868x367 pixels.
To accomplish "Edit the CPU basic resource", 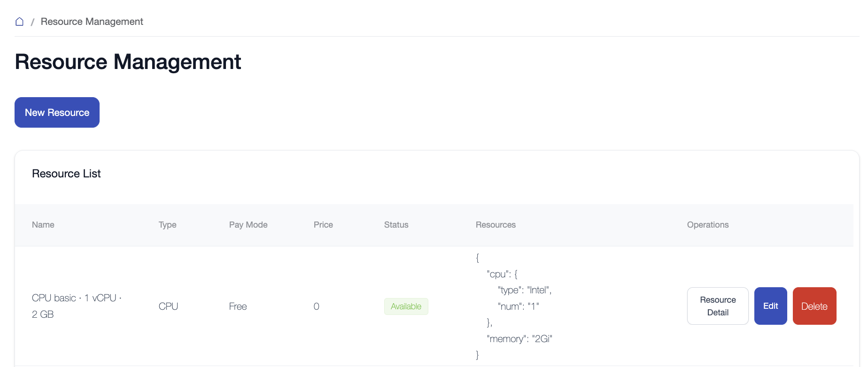I will coord(770,306).
